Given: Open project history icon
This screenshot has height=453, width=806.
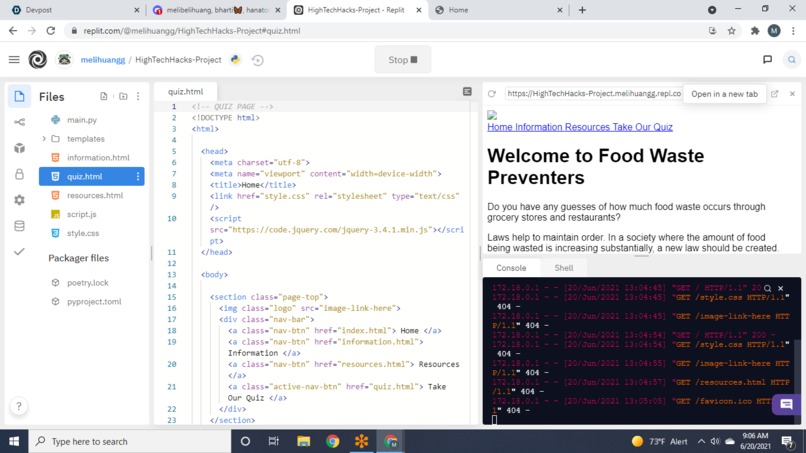Looking at the screenshot, I should [x=258, y=60].
